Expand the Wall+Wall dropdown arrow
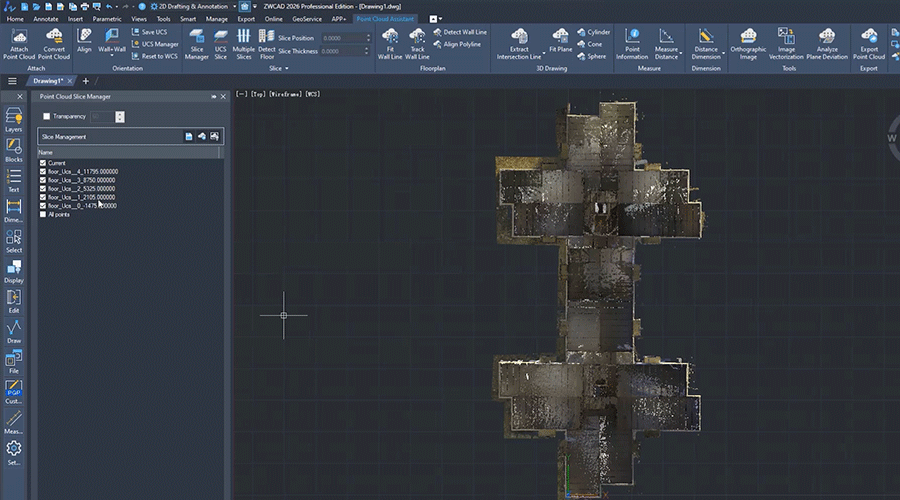 (x=112, y=56)
